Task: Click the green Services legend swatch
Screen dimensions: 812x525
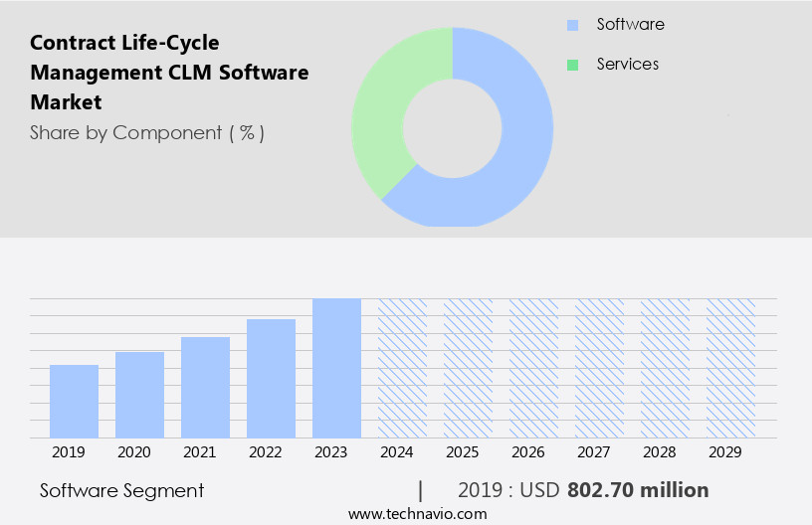Action: click(x=572, y=65)
